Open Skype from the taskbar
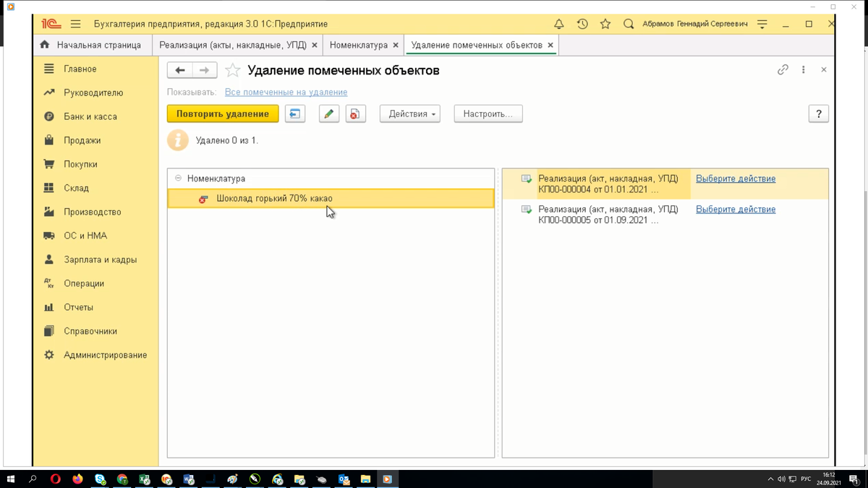This screenshot has height=488, width=868. 100,479
